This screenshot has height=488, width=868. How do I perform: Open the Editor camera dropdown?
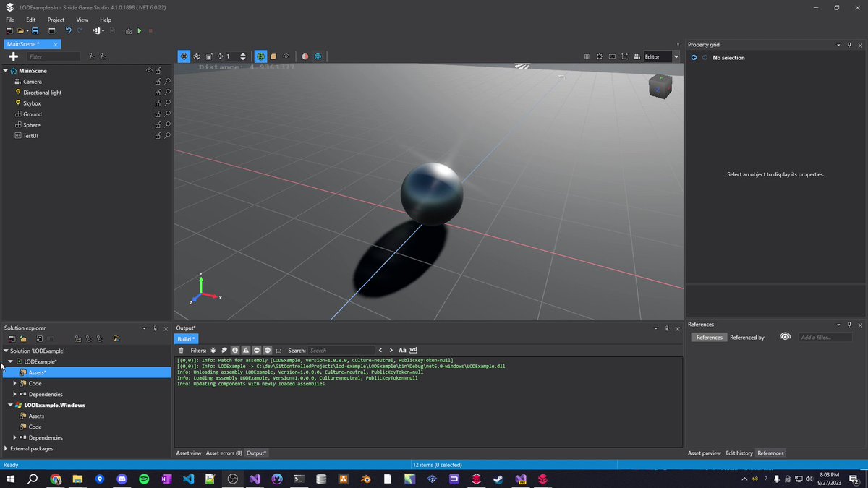(x=662, y=56)
